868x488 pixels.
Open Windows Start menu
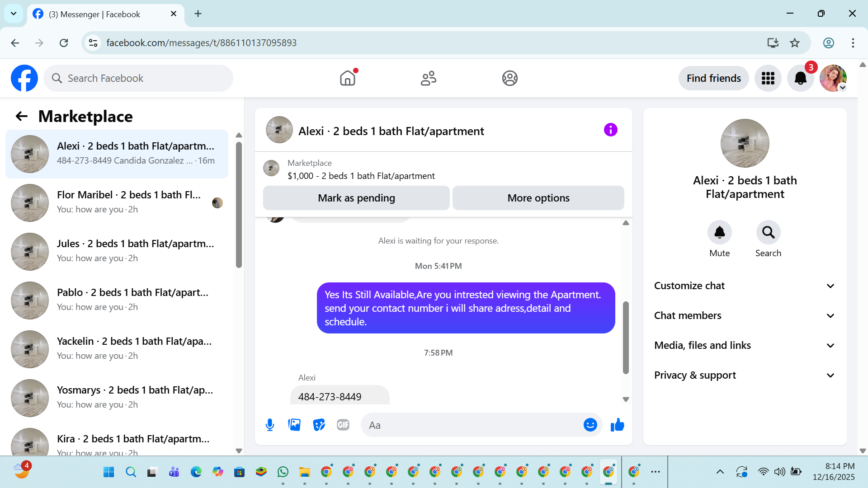click(109, 472)
